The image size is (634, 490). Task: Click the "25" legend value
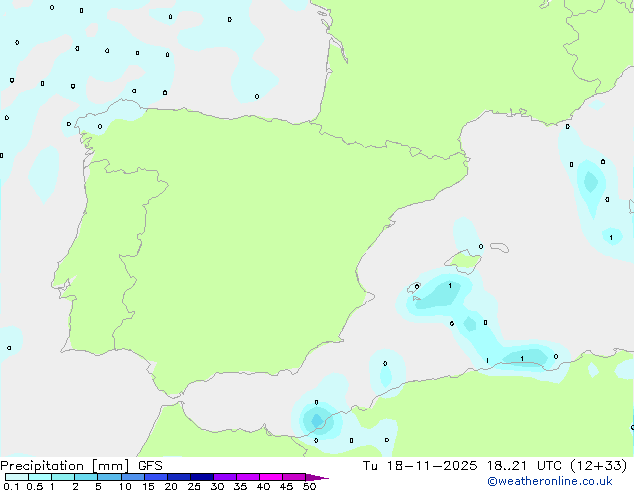point(194,486)
